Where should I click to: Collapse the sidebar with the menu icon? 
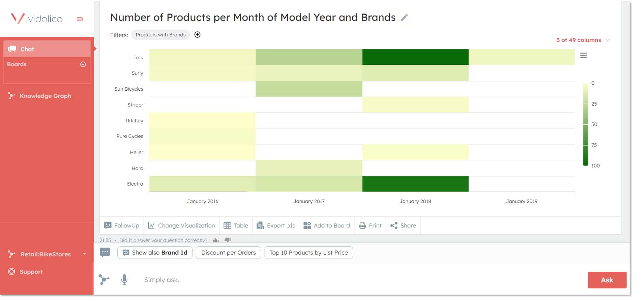pyautogui.click(x=80, y=19)
